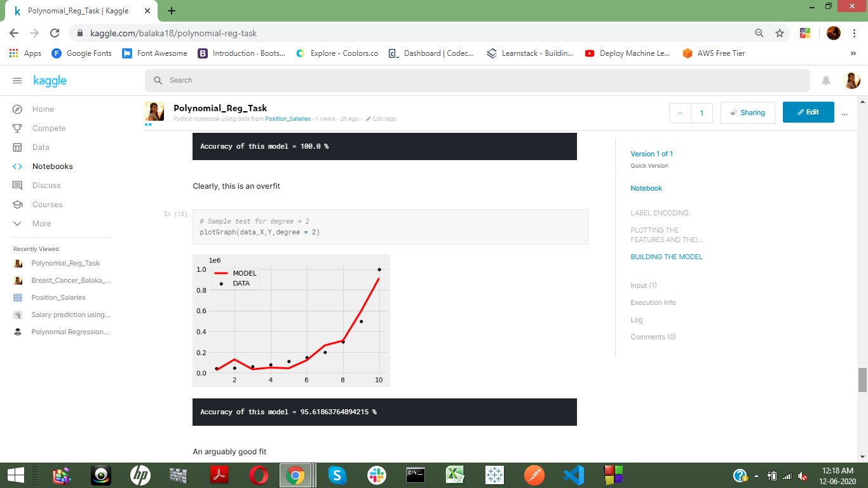Reload the page with the refresh icon
868x488 pixels.
pos(55,33)
